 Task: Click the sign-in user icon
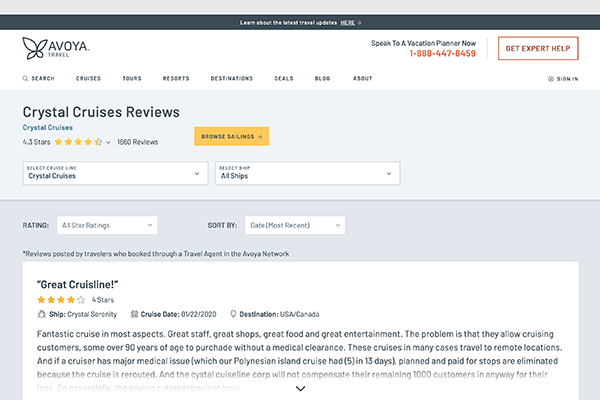pyautogui.click(x=551, y=79)
